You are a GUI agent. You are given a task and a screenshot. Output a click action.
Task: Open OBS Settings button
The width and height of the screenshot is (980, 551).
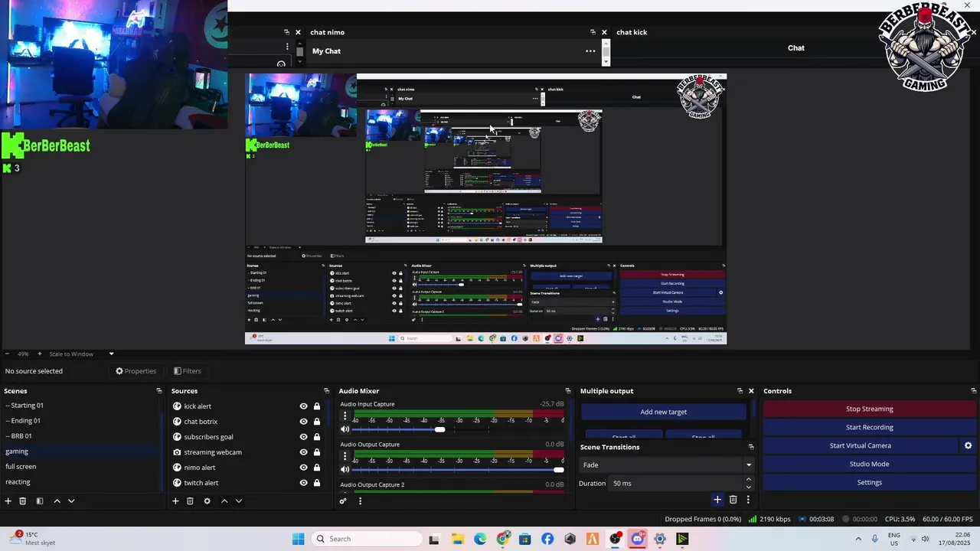[x=869, y=482]
